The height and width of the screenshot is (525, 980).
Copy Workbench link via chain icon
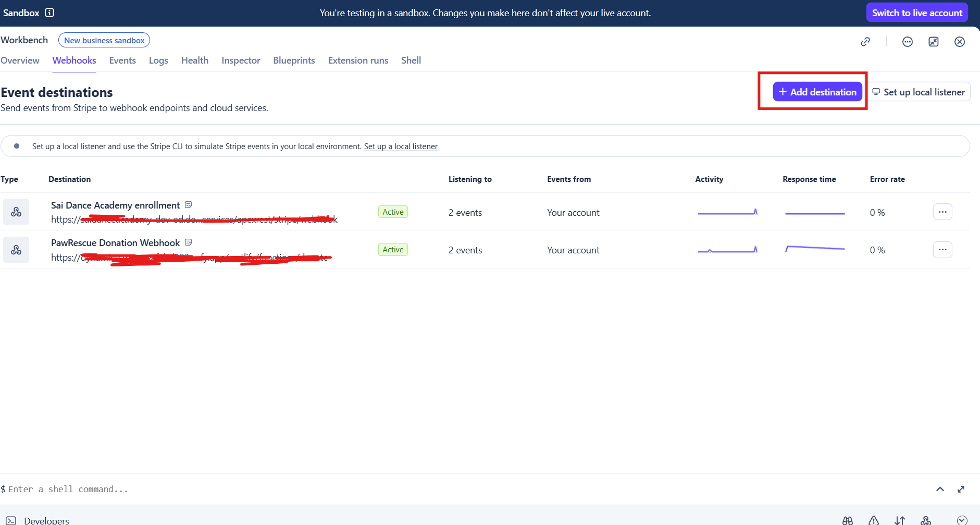coord(865,42)
